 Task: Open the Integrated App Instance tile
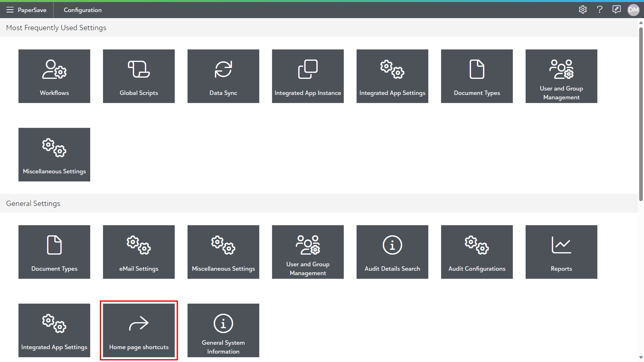[308, 76]
